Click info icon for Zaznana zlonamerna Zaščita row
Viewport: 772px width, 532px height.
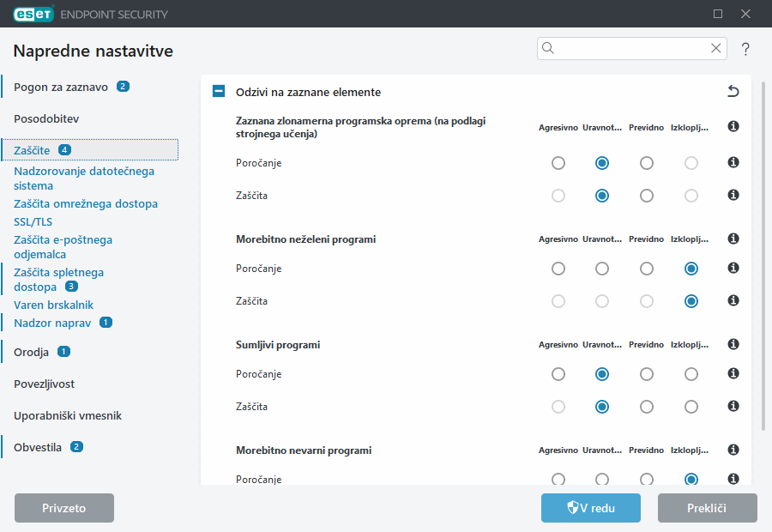(x=733, y=196)
